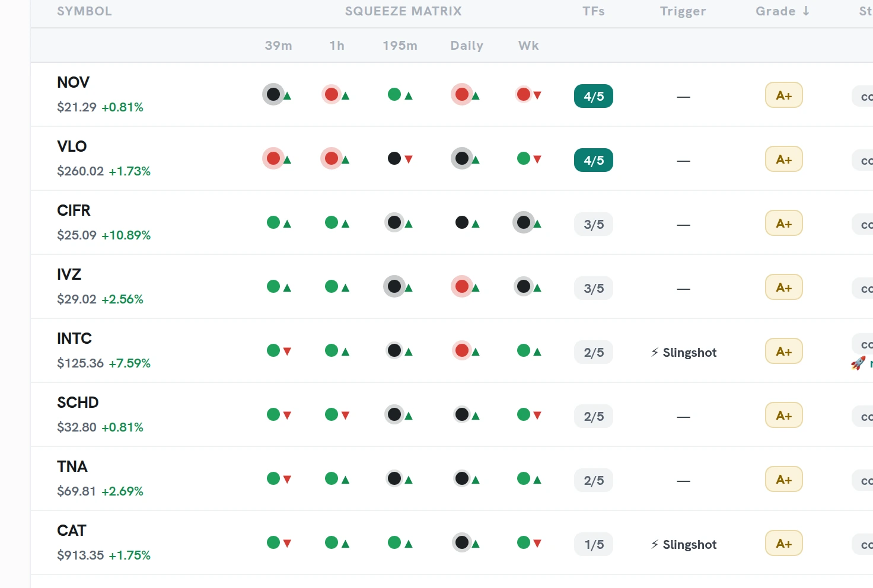The width and height of the screenshot is (873, 588).
Task: Open the IVZ symbol
Action: 69,274
